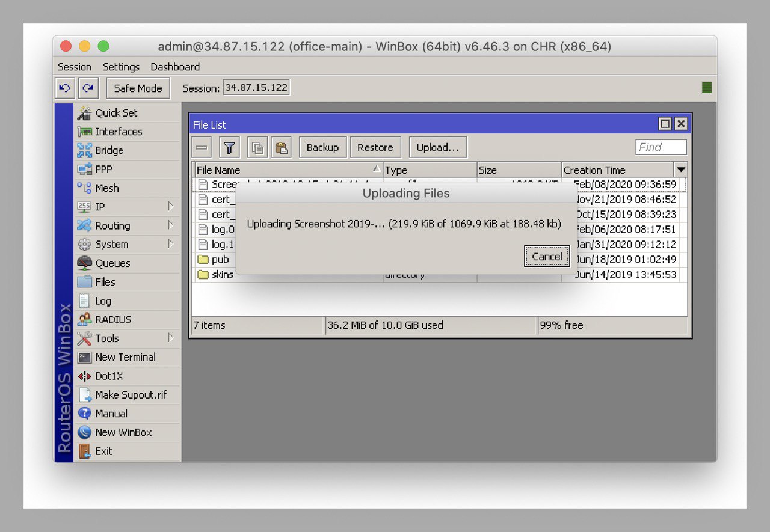Sort by Size column header
The width and height of the screenshot is (770, 532).
tap(519, 170)
